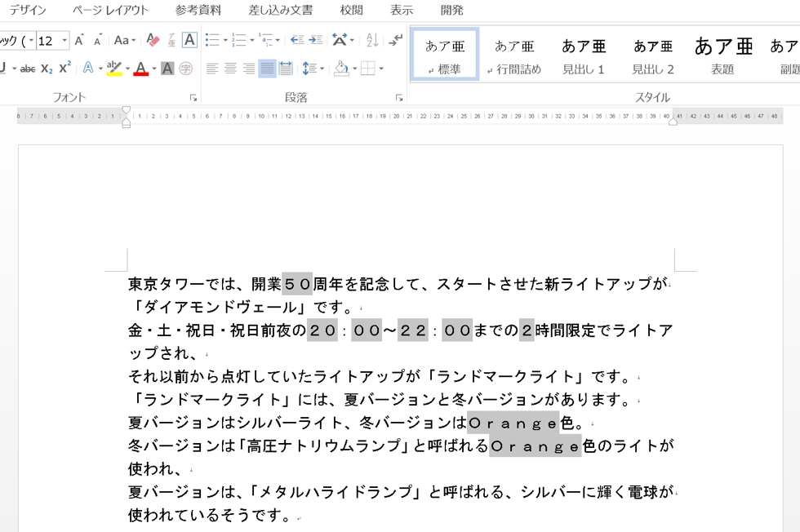Apply yellow text highlight color
Screen dimensions: 800x532
(114, 68)
